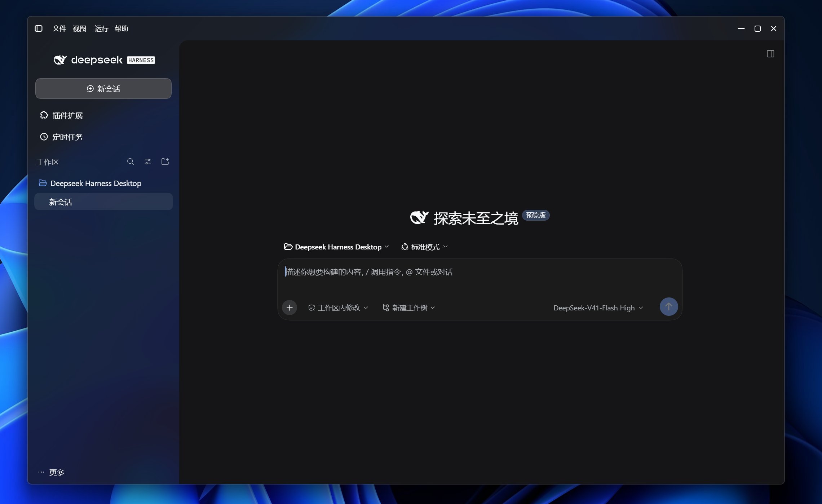Click the 新会话 button in sidebar top
Screen dimensions: 822x504
pos(103,89)
